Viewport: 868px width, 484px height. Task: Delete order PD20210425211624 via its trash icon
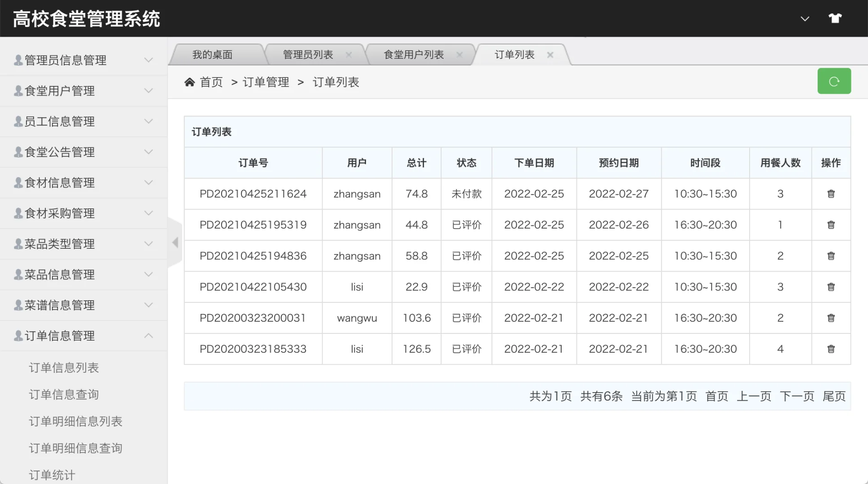(x=831, y=194)
